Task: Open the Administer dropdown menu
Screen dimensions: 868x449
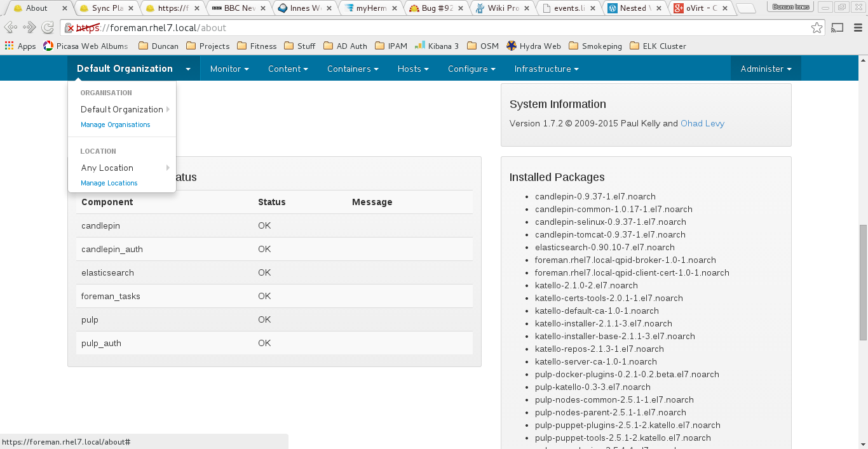Action: 766,69
